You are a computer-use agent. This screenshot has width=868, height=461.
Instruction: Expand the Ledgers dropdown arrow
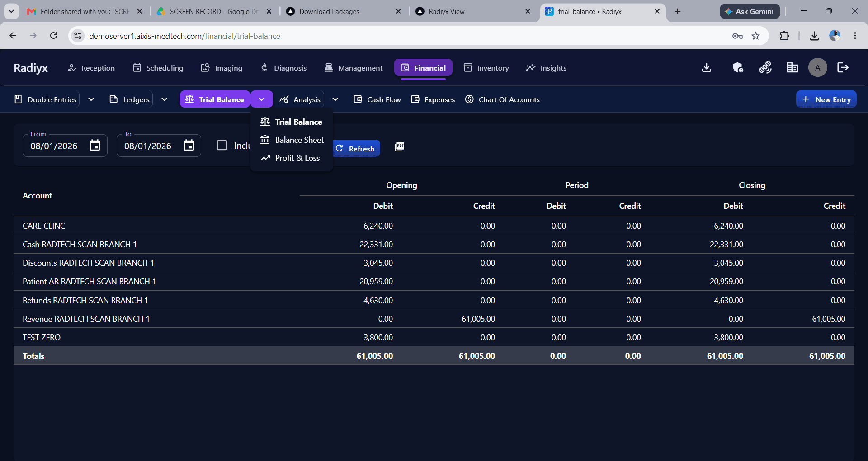pyautogui.click(x=164, y=99)
